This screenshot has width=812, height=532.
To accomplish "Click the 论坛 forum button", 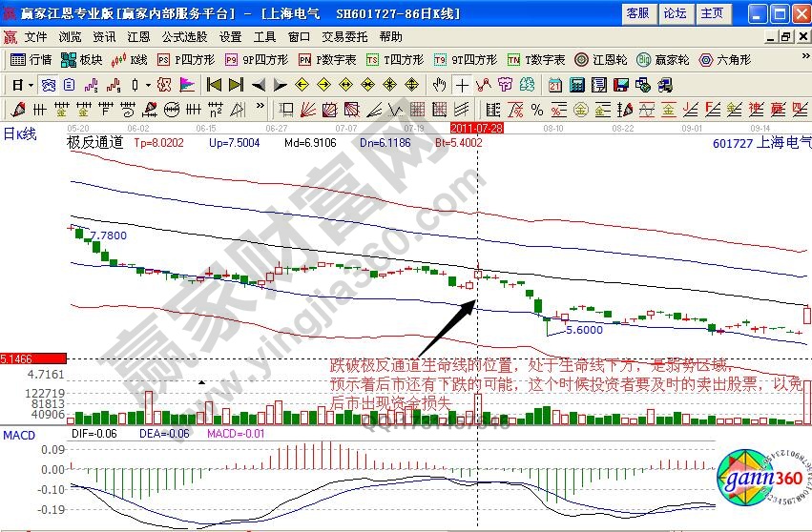I will 675,13.
